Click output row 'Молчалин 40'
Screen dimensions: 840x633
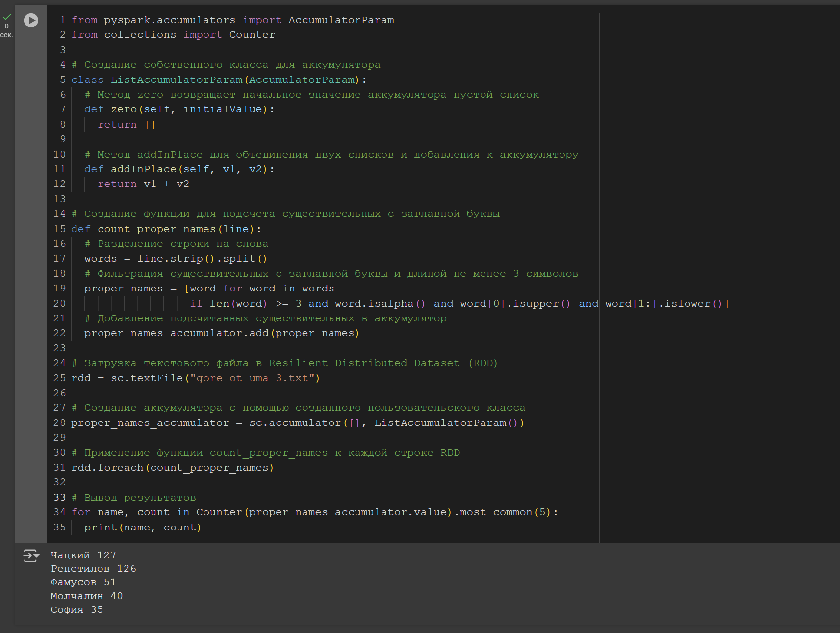coord(87,596)
